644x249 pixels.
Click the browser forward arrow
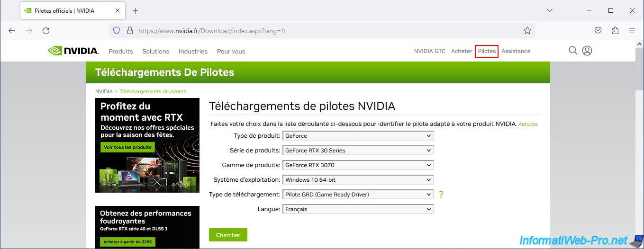[29, 30]
